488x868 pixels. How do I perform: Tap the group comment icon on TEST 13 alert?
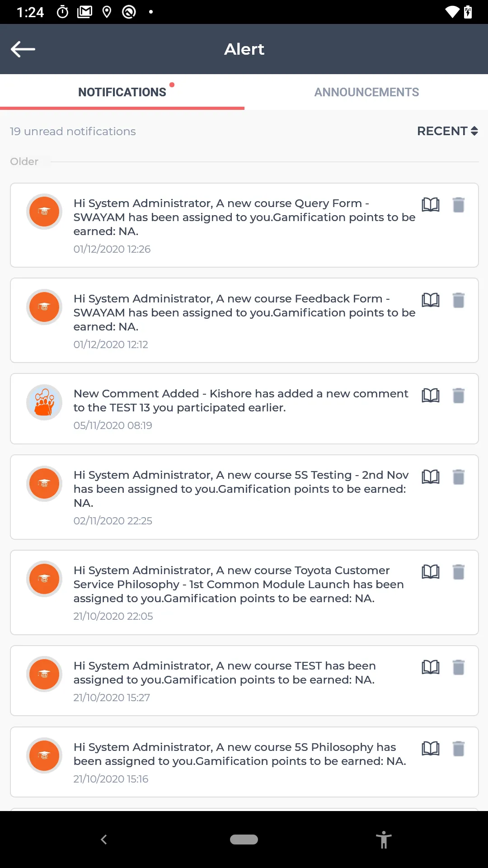click(x=44, y=402)
